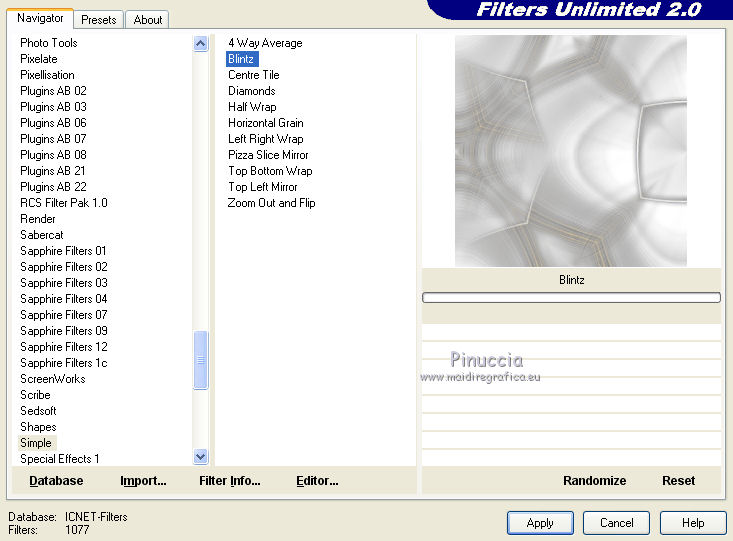Select the Top Bottom Wrap filter
The width and height of the screenshot is (733, 541).
[x=270, y=171]
